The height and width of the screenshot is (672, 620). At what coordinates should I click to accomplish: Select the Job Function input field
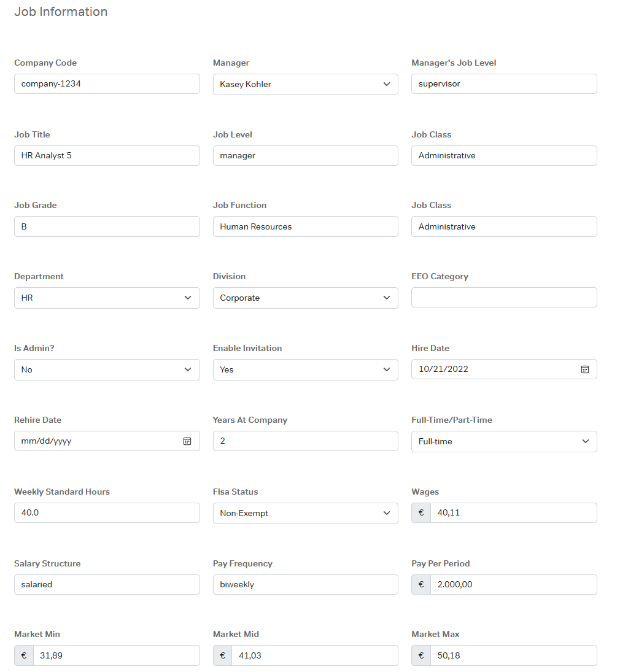click(305, 226)
